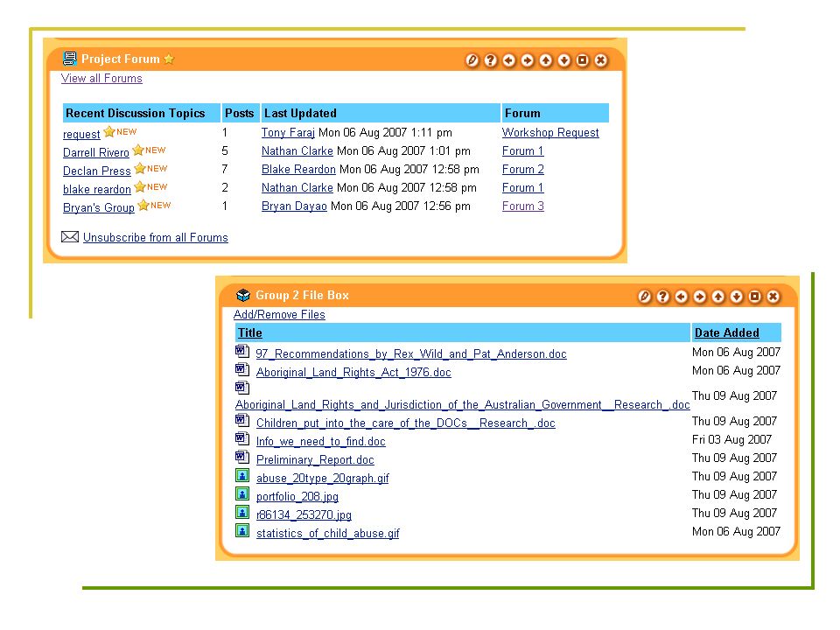The height and width of the screenshot is (630, 840).
Task: Sort files by the Date Added column header
Action: pos(726,332)
